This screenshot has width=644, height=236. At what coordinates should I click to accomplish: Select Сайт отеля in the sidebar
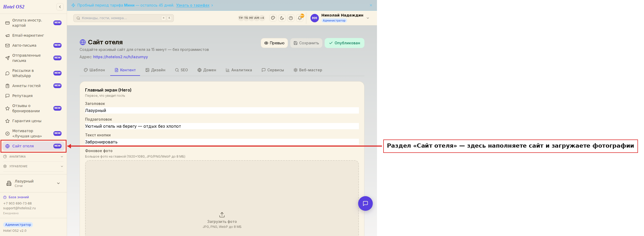tap(33, 146)
